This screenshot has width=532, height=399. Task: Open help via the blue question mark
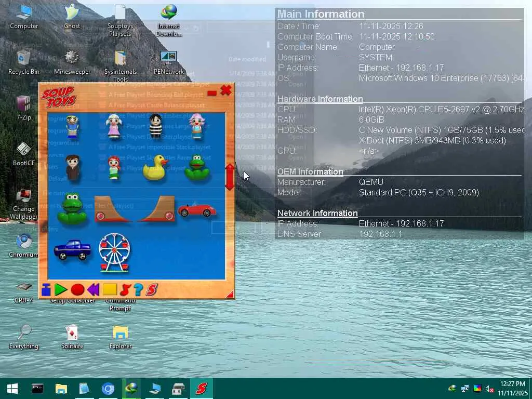click(x=138, y=290)
